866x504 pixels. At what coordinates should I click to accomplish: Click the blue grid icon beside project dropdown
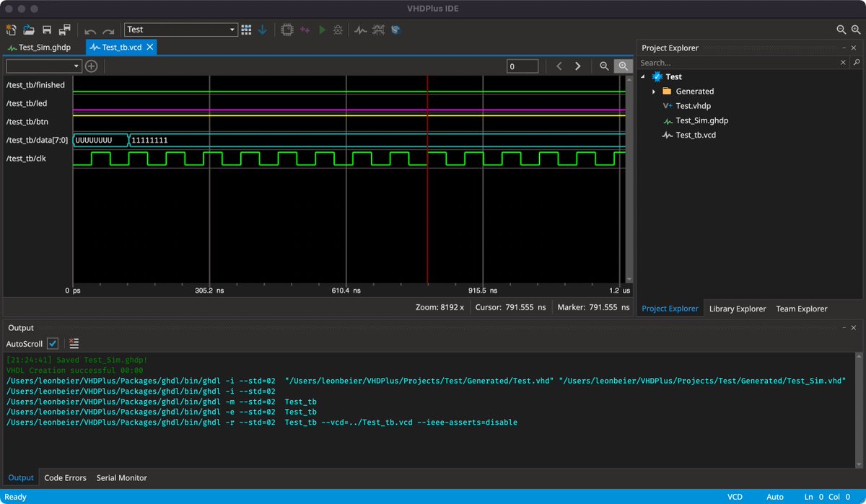[247, 30]
